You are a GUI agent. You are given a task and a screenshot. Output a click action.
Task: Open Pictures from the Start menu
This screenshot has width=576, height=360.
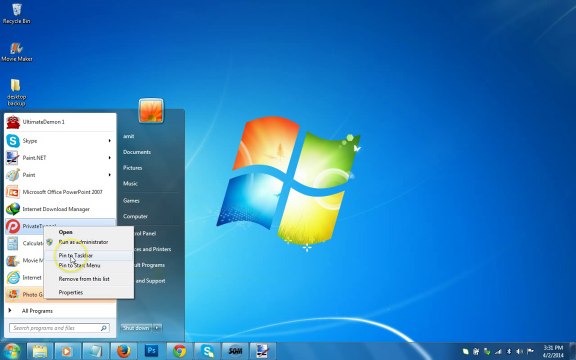click(133, 168)
